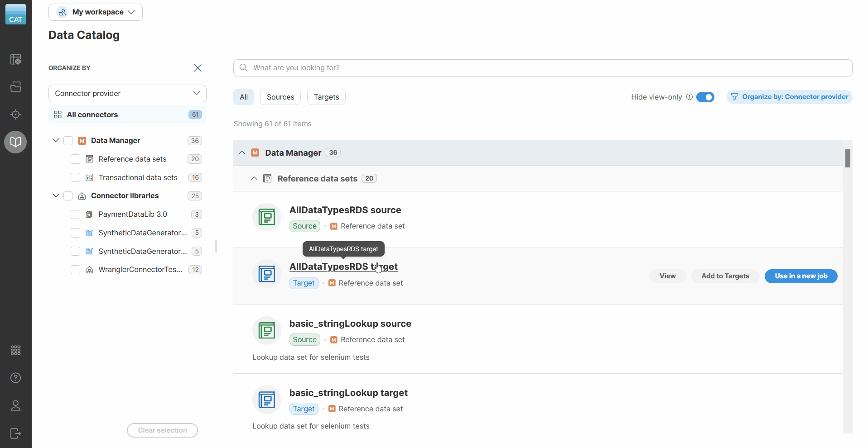Click the results list scrollbar thumb
This screenshot has height=448, width=868.
848,158
